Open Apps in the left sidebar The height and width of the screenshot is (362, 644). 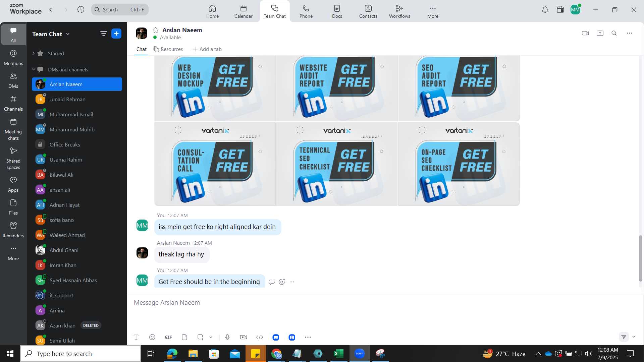(x=13, y=184)
